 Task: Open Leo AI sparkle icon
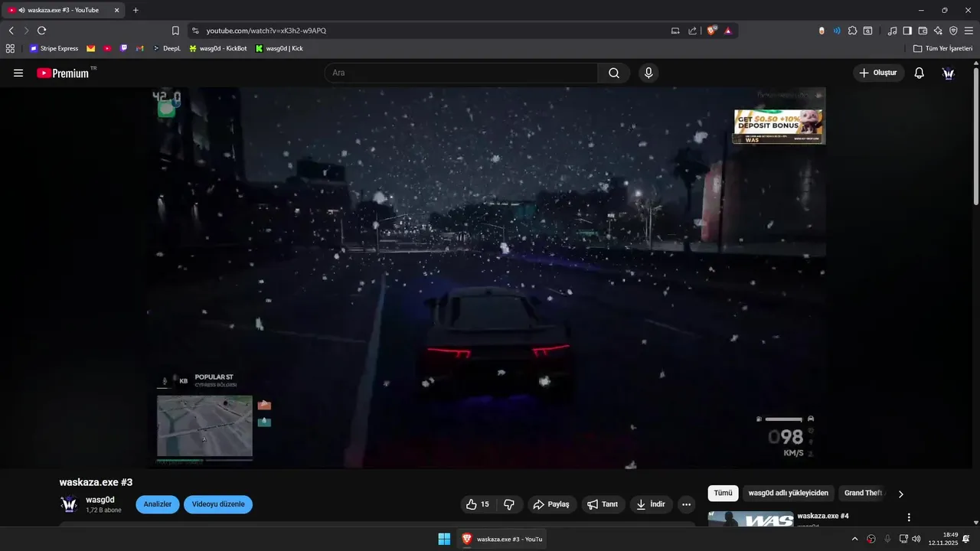(x=938, y=31)
